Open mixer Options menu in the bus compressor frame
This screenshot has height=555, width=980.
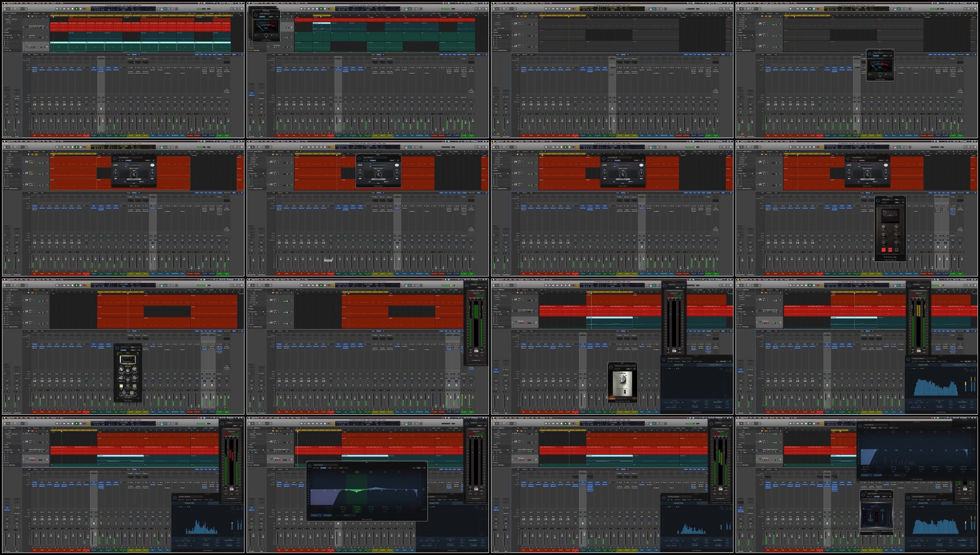(769, 193)
